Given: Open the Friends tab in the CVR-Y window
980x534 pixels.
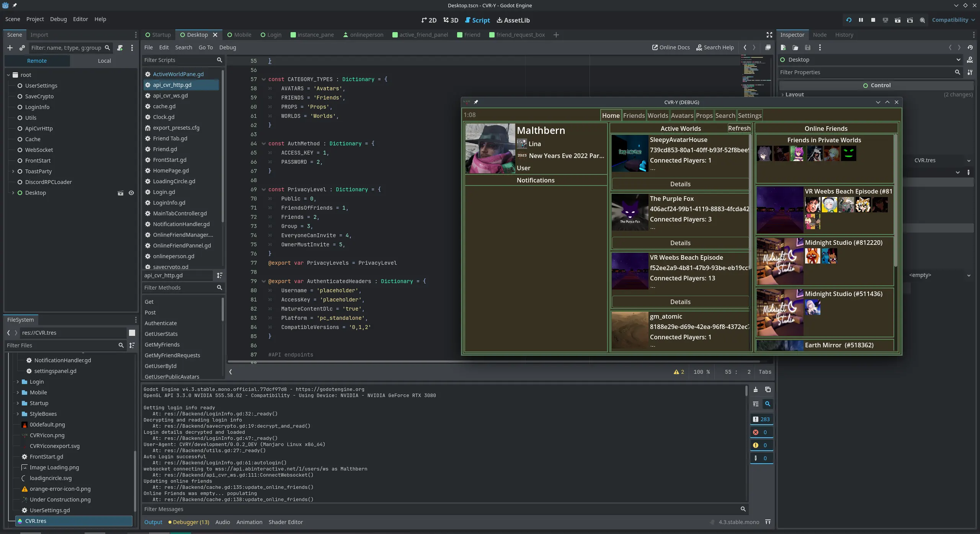Looking at the screenshot, I should click(x=634, y=116).
